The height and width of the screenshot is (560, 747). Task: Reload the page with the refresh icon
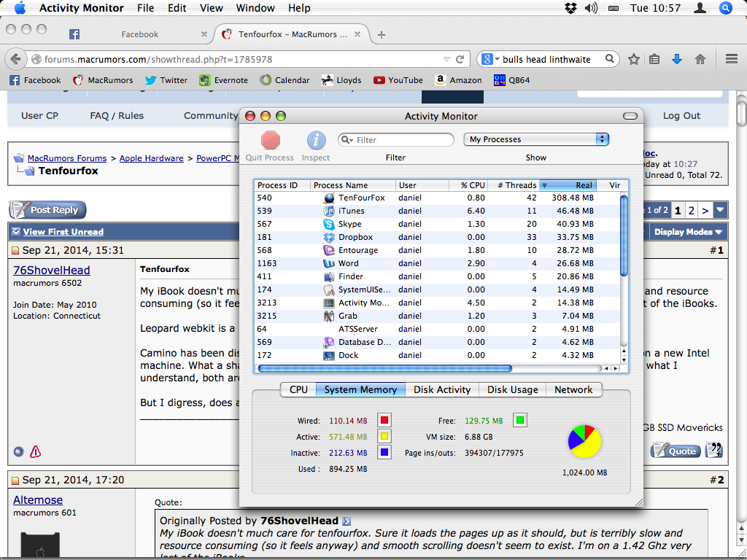(x=460, y=60)
